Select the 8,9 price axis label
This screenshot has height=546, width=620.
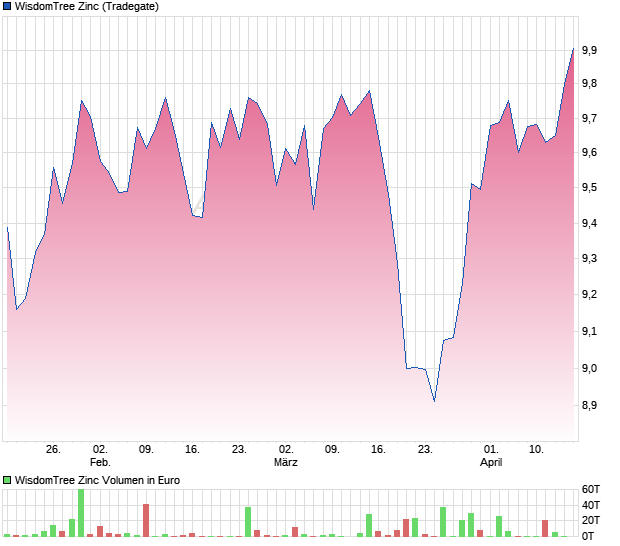(589, 406)
